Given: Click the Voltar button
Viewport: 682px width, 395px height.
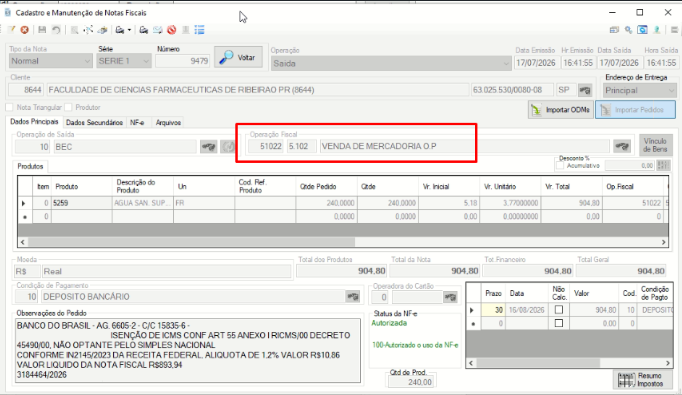Looking at the screenshot, I should click(x=238, y=57).
